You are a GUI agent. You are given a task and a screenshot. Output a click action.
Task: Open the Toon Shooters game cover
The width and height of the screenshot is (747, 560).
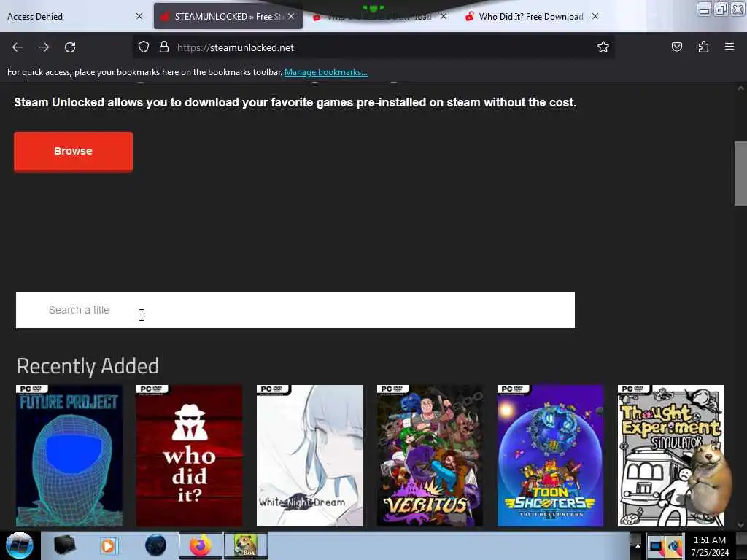click(550, 456)
